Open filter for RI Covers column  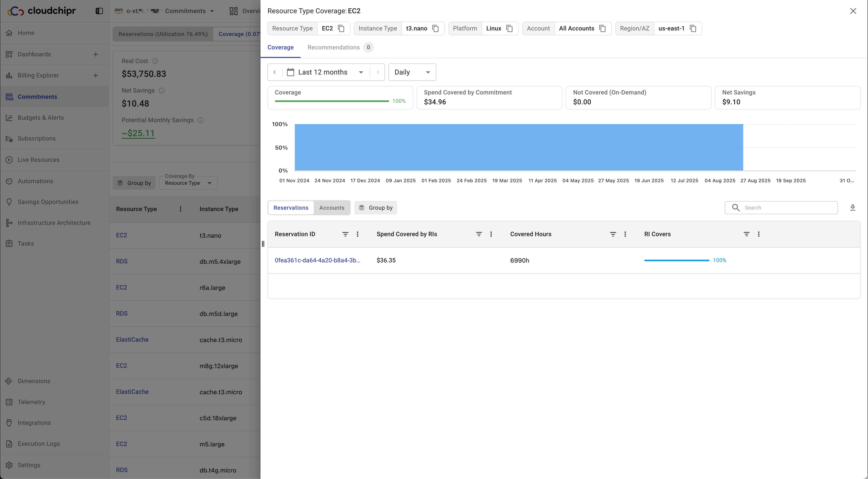coord(746,234)
